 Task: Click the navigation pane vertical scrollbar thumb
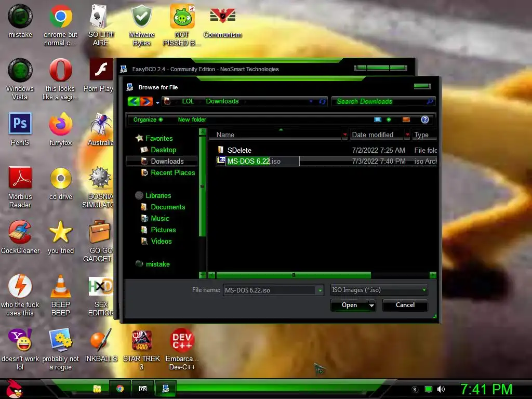pos(202,186)
